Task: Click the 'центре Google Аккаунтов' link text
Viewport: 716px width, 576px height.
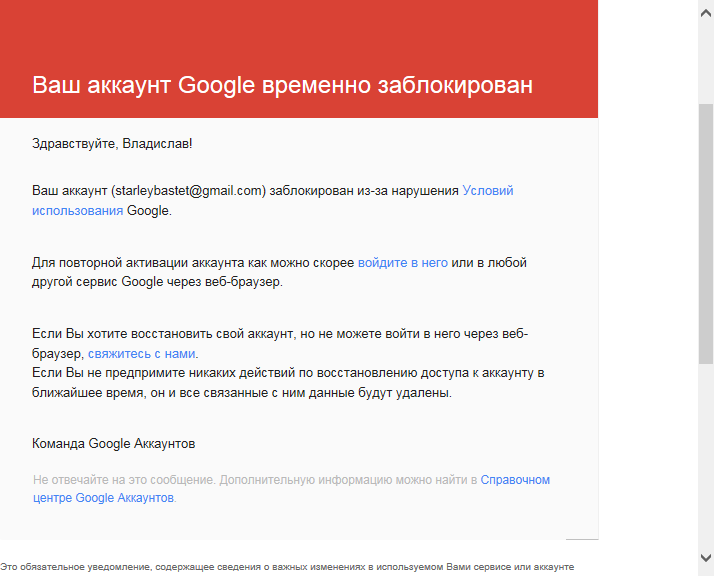Action: tap(103, 497)
